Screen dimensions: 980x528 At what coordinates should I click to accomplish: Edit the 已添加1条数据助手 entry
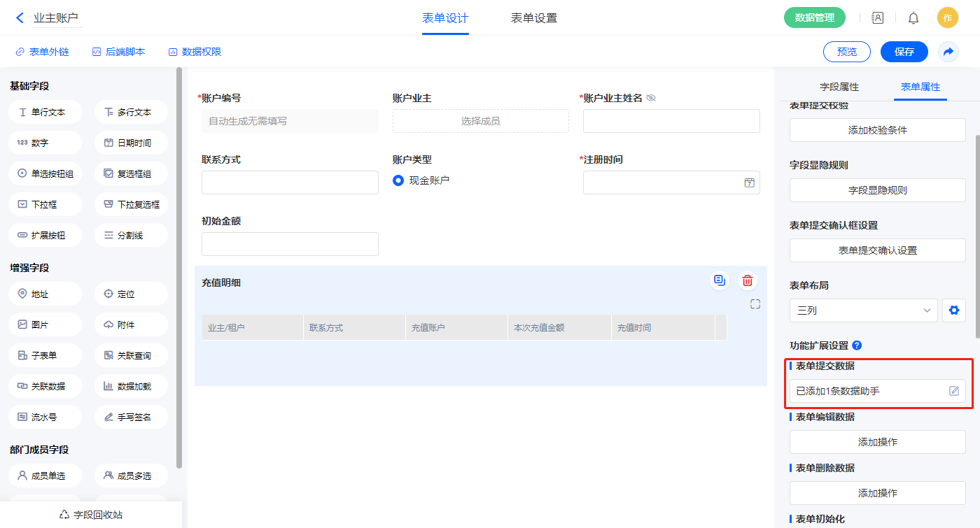pyautogui.click(x=953, y=391)
